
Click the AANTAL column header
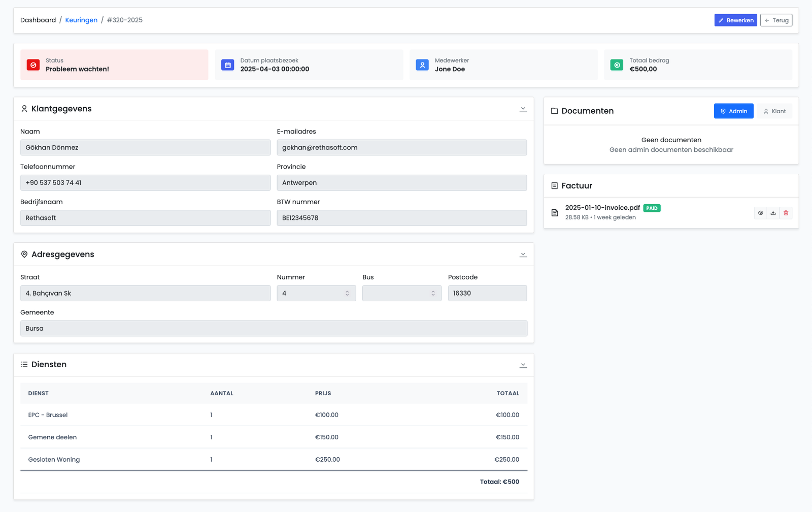[x=222, y=394]
